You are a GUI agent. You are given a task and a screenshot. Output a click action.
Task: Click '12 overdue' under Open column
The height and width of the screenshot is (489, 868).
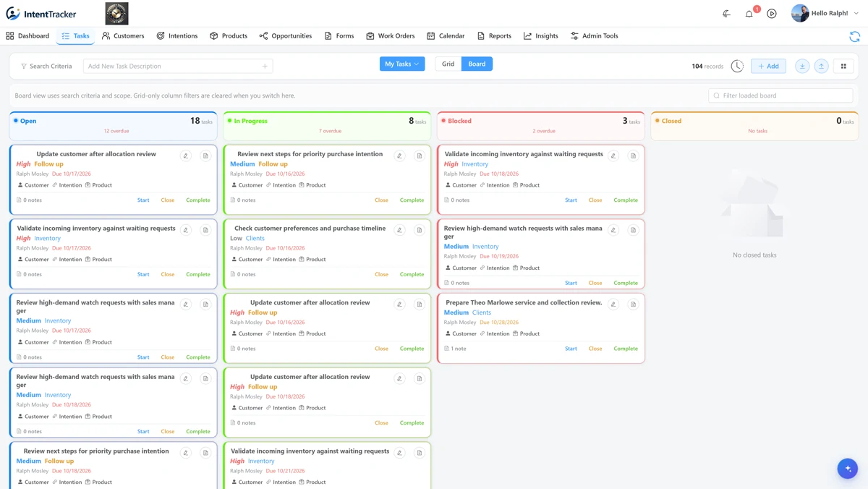tap(116, 131)
